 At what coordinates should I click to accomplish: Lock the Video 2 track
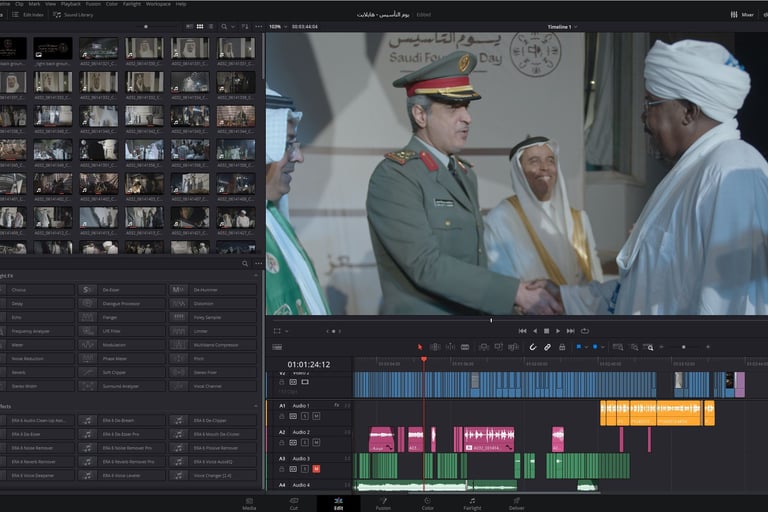point(282,382)
